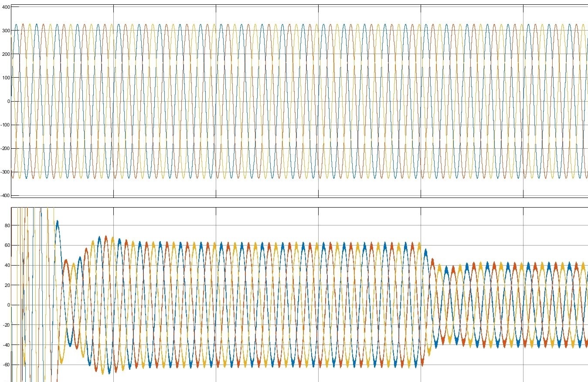Click the -200 tick label on upper plot
The image size is (588, 382).
pyautogui.click(x=4, y=149)
